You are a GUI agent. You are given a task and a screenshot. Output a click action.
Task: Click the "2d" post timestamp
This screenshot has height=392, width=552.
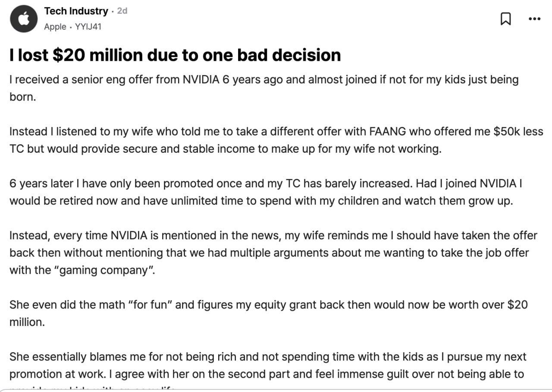(x=122, y=11)
